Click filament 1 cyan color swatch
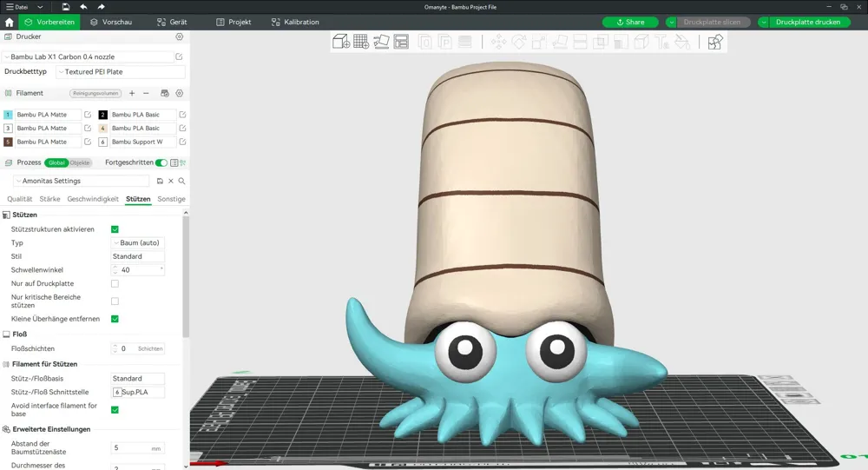 click(x=8, y=115)
